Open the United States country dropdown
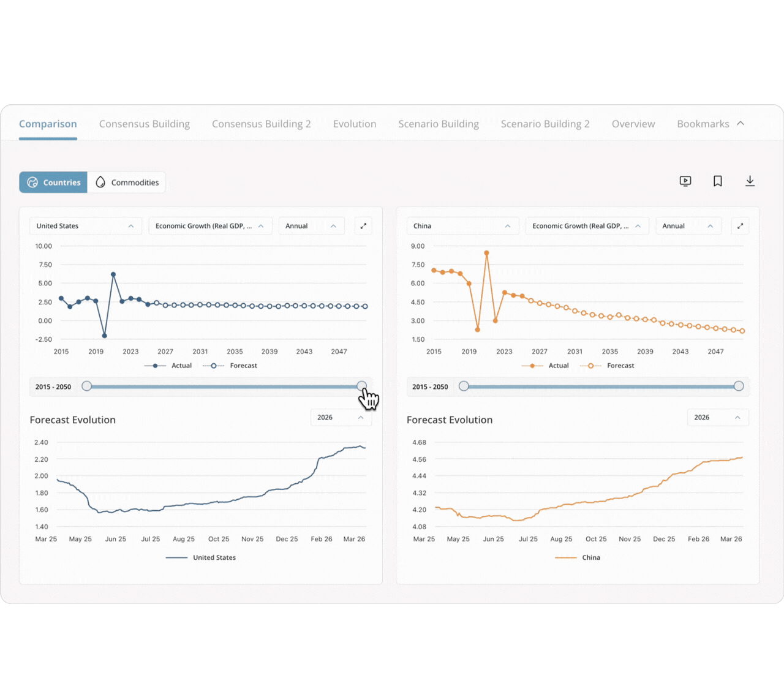Screen dimensions: 784x686 coord(86,226)
